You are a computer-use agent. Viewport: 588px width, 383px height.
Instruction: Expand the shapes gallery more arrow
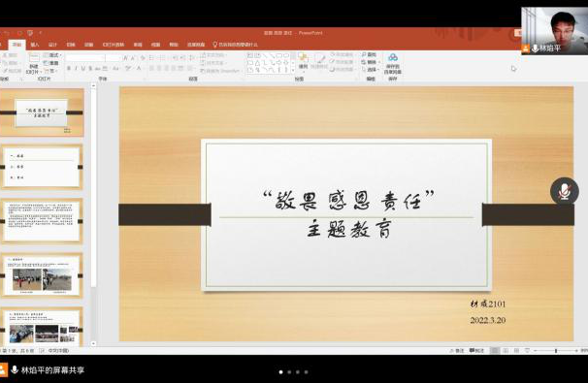293,70
